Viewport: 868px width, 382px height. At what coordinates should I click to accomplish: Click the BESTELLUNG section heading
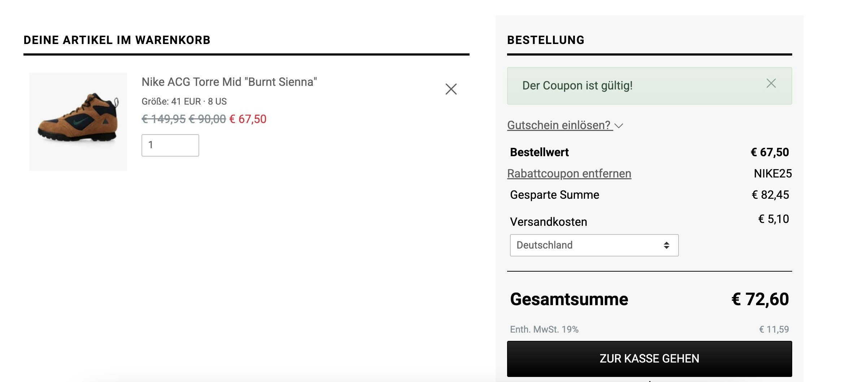546,40
